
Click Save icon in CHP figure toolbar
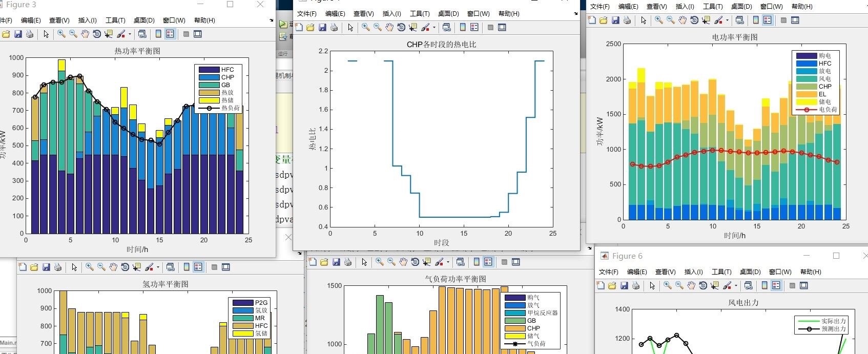pos(322,27)
